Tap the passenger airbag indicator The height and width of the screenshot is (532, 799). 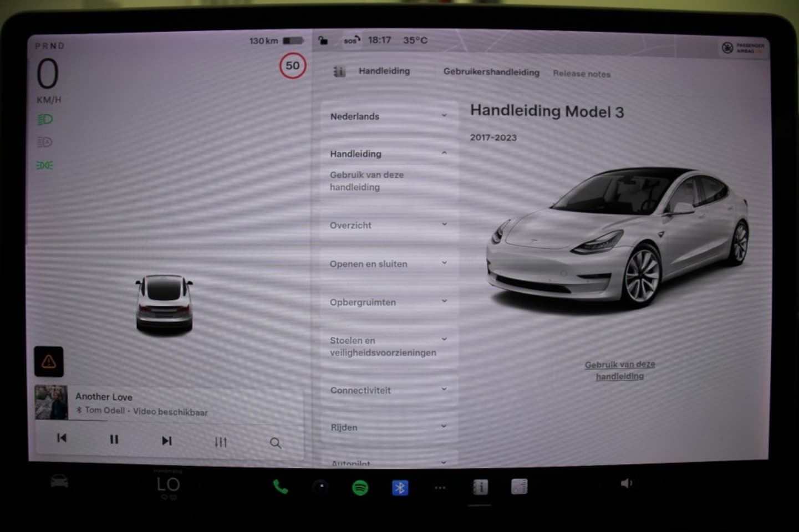744,48
